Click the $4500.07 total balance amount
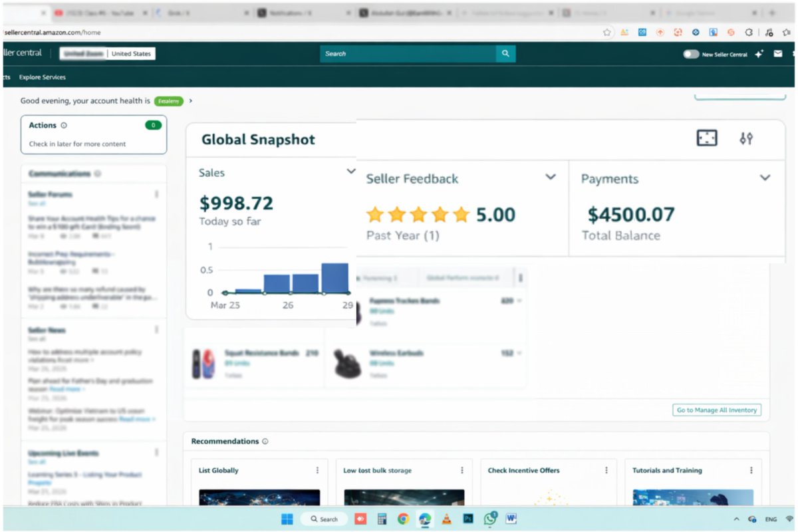The image size is (798, 532). tap(631, 215)
